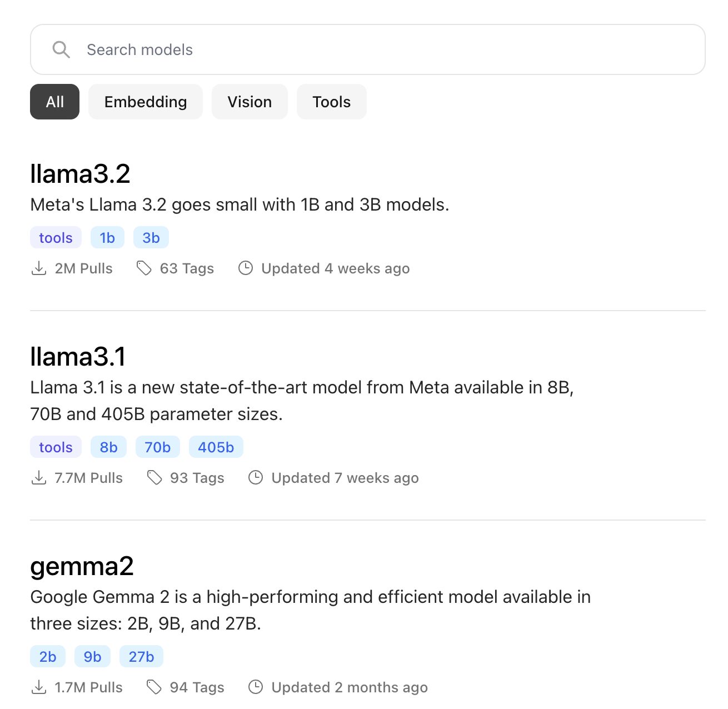Click the 405b tag badge
The height and width of the screenshot is (709, 728).
pyautogui.click(x=216, y=447)
